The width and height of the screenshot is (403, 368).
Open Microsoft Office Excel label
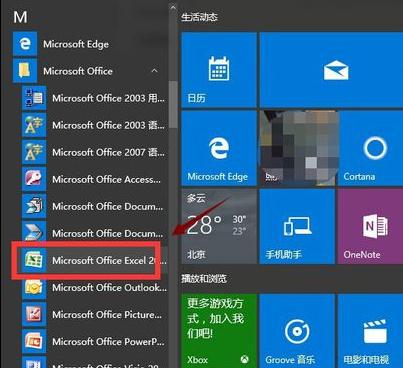pos(109,260)
